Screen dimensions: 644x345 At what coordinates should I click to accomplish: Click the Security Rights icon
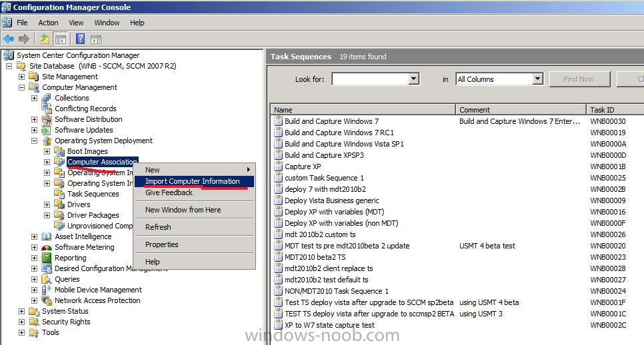point(34,322)
